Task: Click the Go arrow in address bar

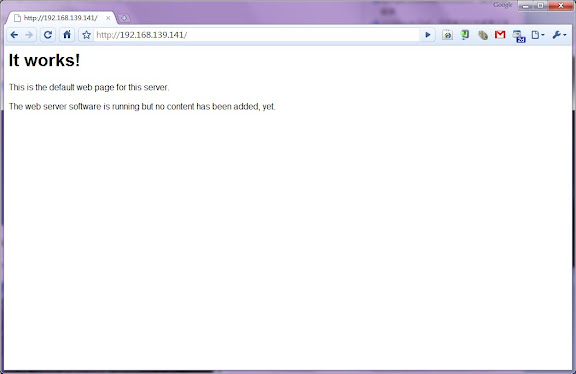Action: [428, 35]
